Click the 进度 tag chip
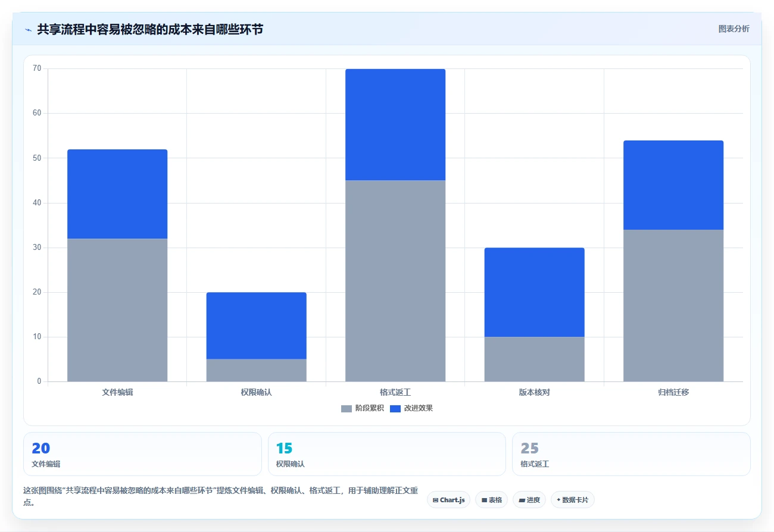 coord(529,500)
